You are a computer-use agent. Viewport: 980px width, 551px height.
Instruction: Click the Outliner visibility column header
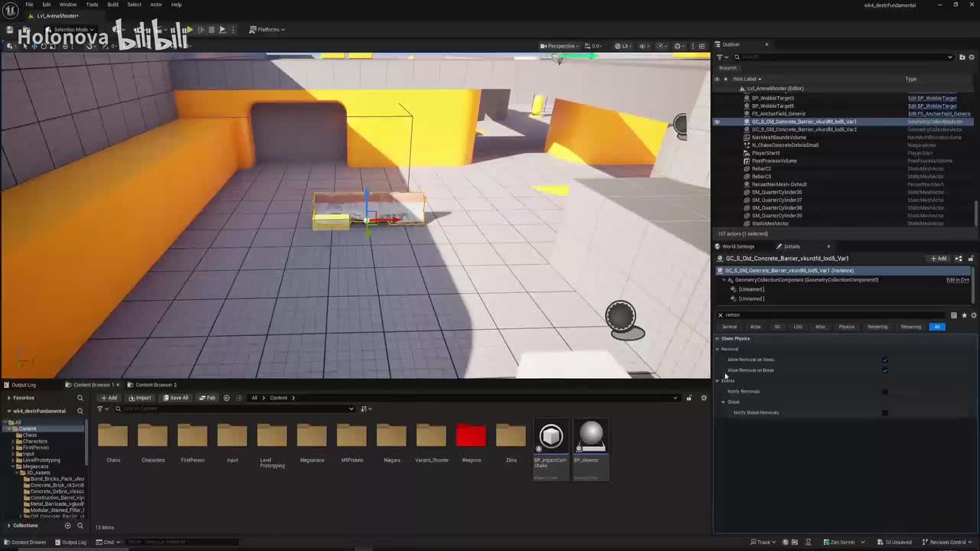(717, 79)
